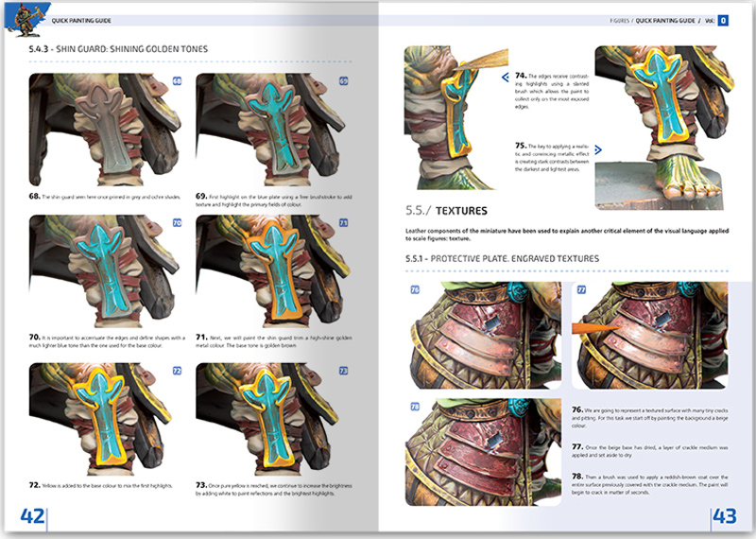The image size is (756, 539).
Task: Select the "FIGURES" text in right header
Action: point(620,21)
